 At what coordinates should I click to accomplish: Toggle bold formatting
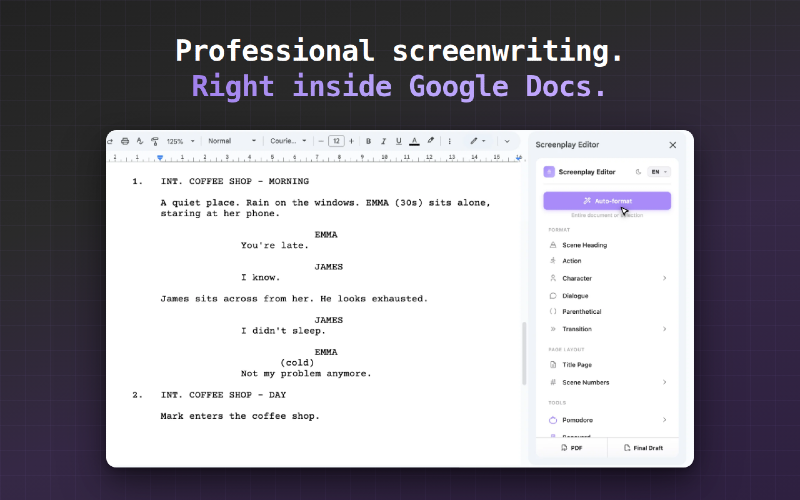368,141
